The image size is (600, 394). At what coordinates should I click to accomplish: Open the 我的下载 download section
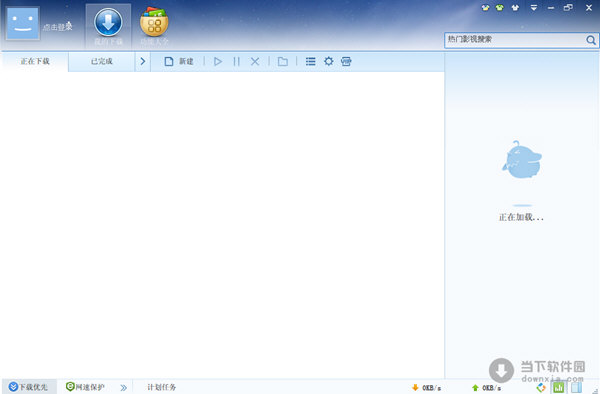coord(108,27)
